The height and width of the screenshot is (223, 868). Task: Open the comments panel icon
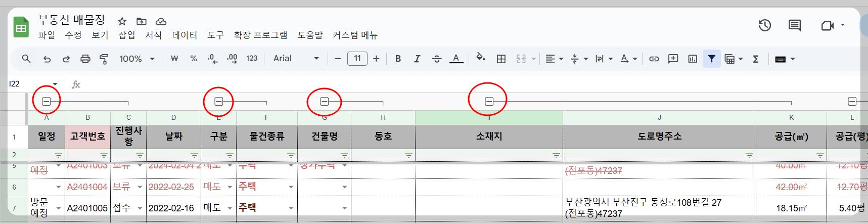click(x=795, y=25)
